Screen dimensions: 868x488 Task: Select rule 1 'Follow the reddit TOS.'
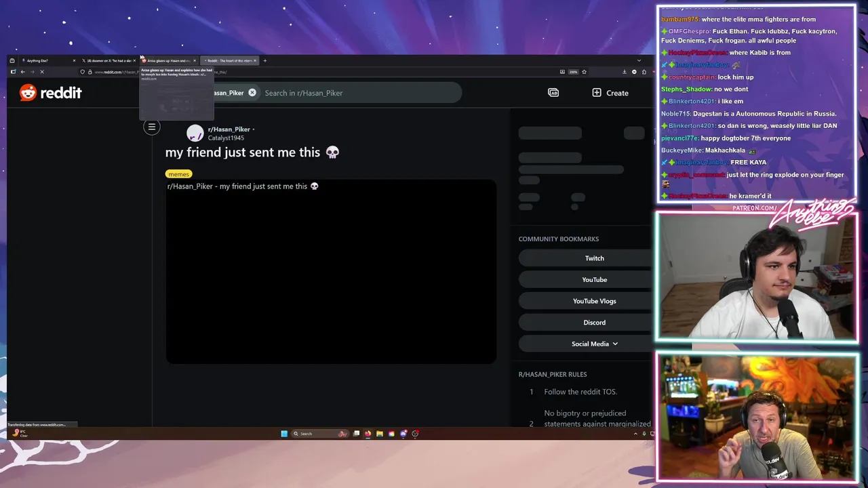point(580,392)
